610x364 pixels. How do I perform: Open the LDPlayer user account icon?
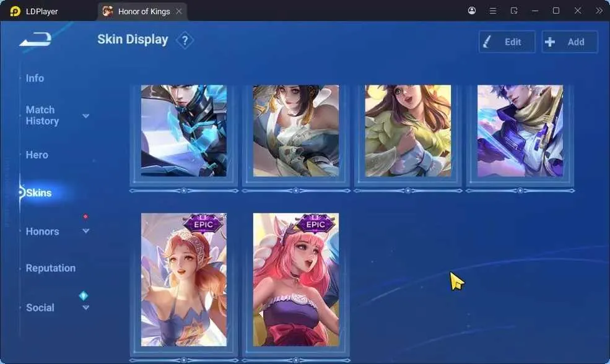471,11
